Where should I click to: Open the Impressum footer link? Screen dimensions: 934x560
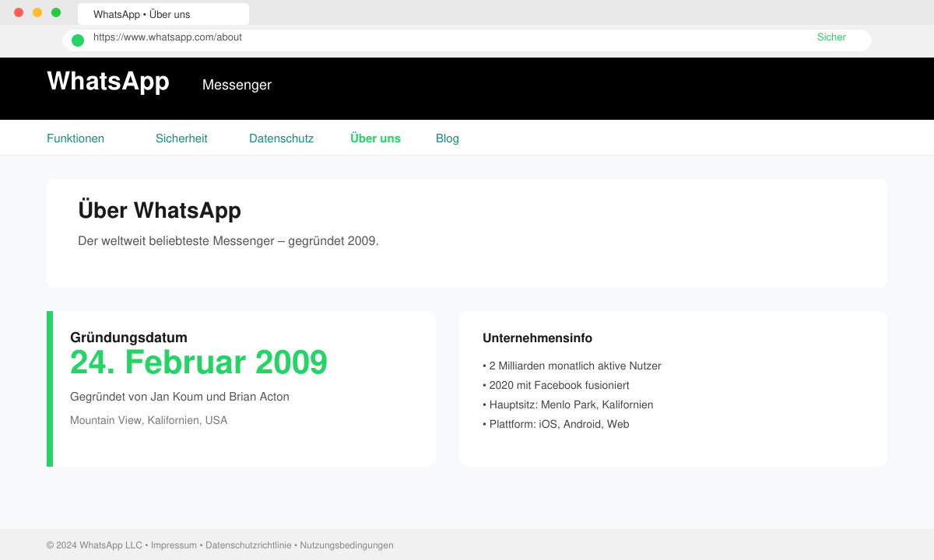pos(174,545)
